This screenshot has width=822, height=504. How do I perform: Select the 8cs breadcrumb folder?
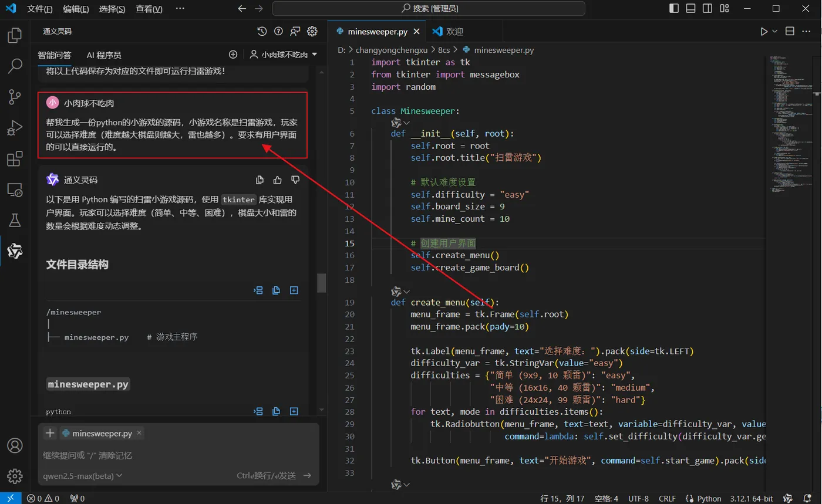pos(443,50)
